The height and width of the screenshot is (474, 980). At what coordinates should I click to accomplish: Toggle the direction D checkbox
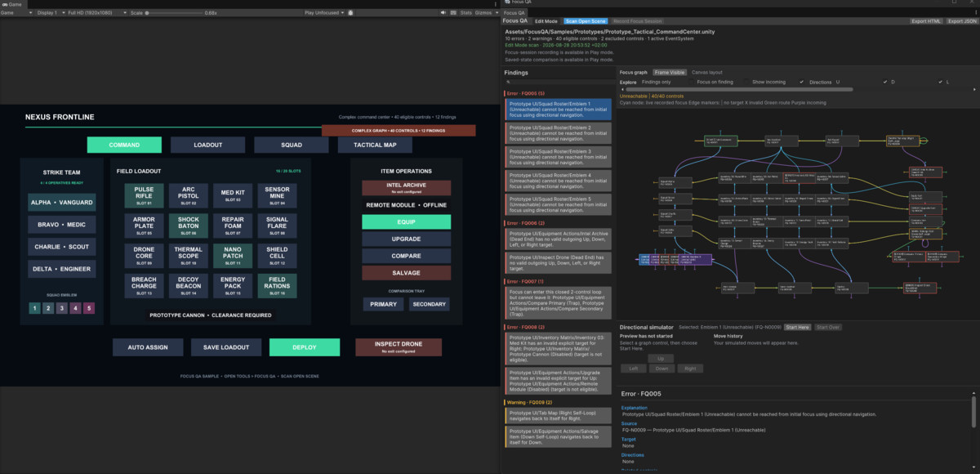(x=941, y=82)
